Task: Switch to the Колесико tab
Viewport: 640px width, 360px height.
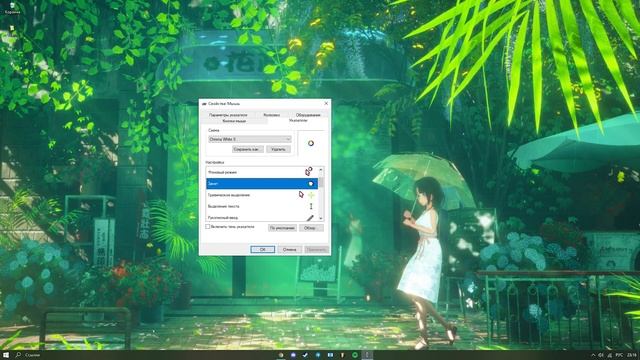Action: (x=271, y=115)
